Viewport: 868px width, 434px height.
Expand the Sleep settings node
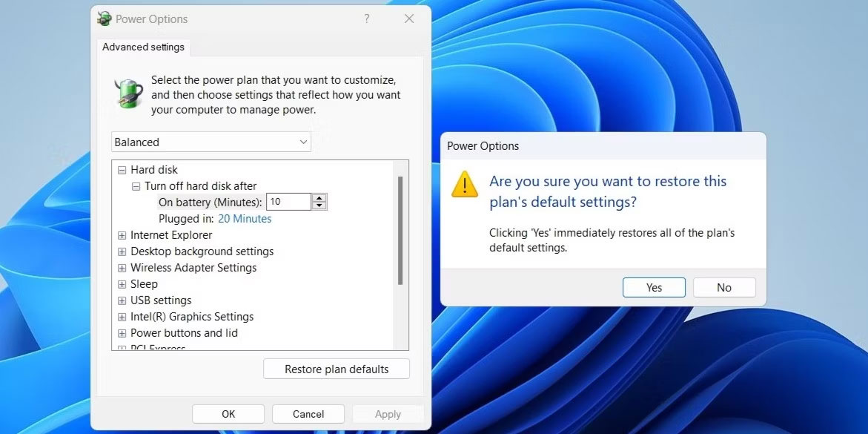click(x=122, y=284)
